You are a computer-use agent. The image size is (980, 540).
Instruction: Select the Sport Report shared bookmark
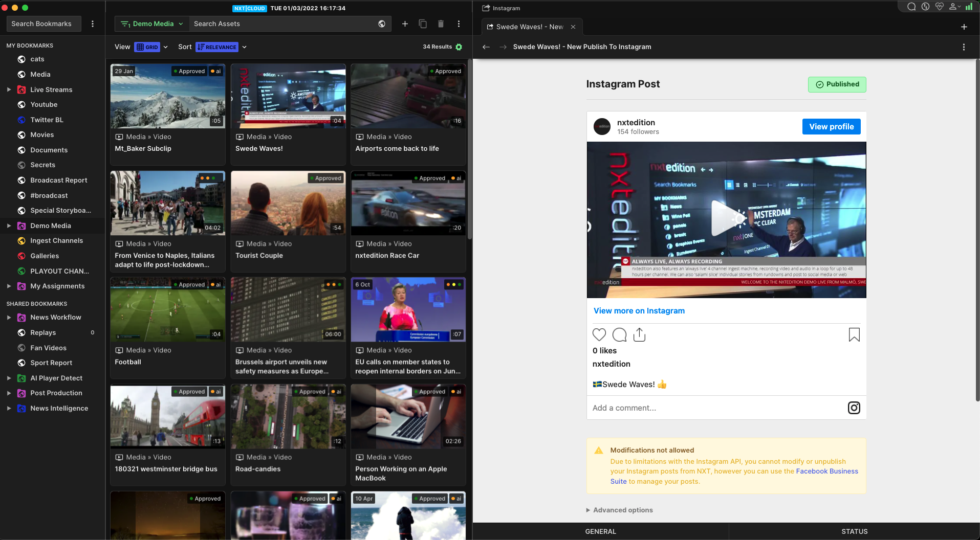(52, 363)
